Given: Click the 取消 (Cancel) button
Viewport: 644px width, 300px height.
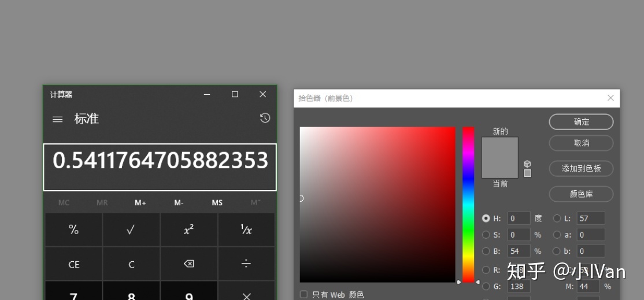Looking at the screenshot, I should 581,143.
